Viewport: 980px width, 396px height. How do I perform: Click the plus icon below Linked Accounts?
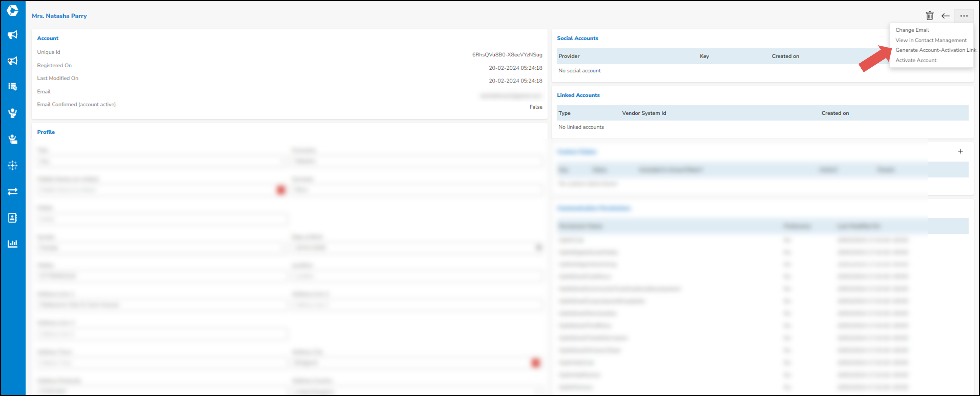[960, 152]
